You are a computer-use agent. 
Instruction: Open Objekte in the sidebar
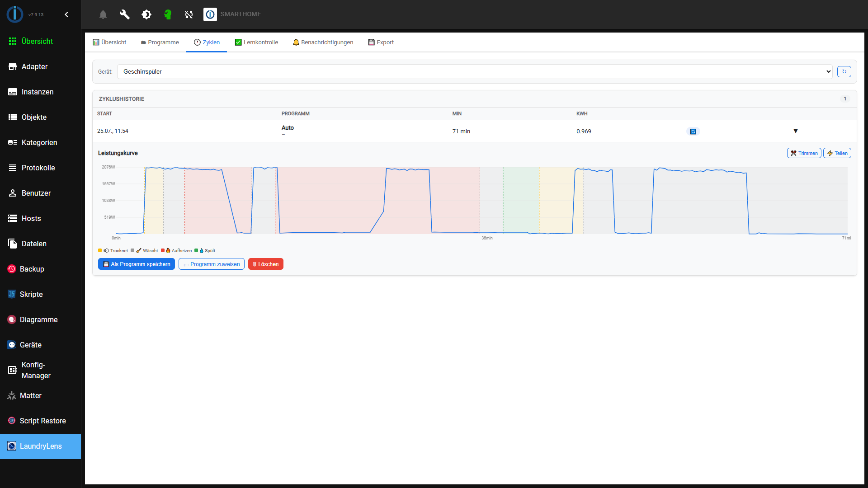click(x=40, y=117)
